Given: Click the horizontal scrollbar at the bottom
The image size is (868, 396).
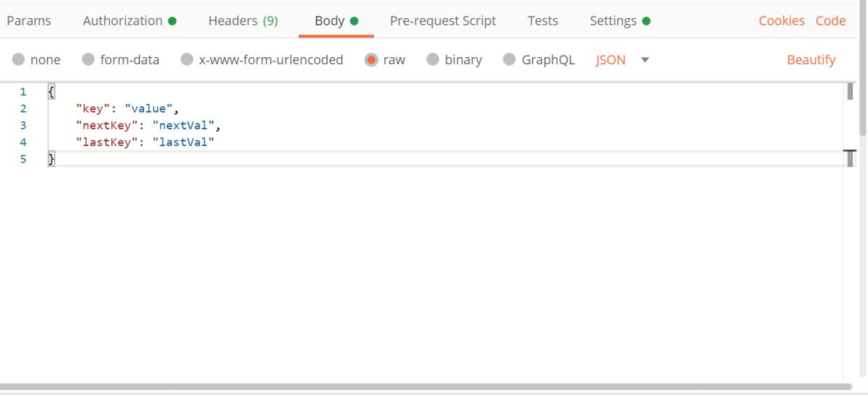Looking at the screenshot, I should (421, 387).
